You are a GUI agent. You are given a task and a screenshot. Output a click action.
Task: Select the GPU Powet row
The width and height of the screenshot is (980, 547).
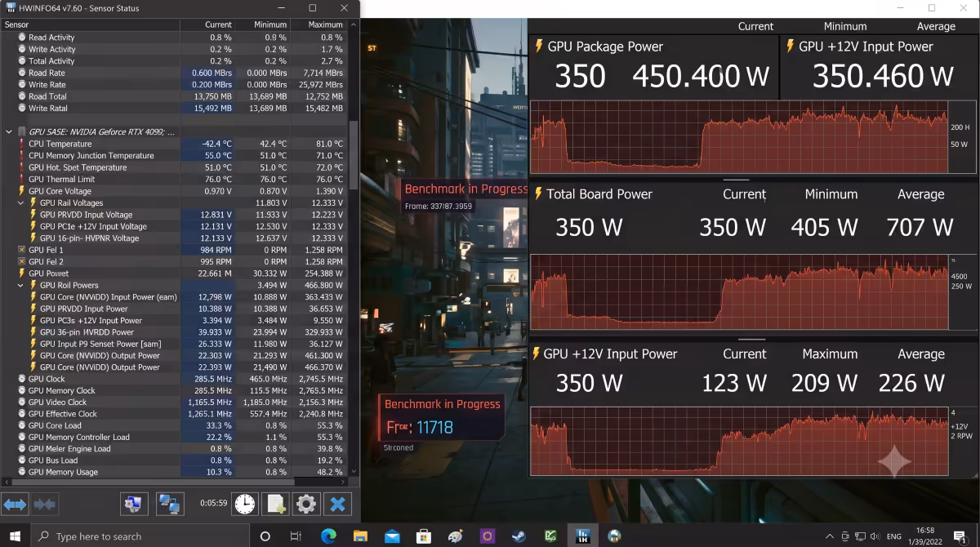coord(174,273)
